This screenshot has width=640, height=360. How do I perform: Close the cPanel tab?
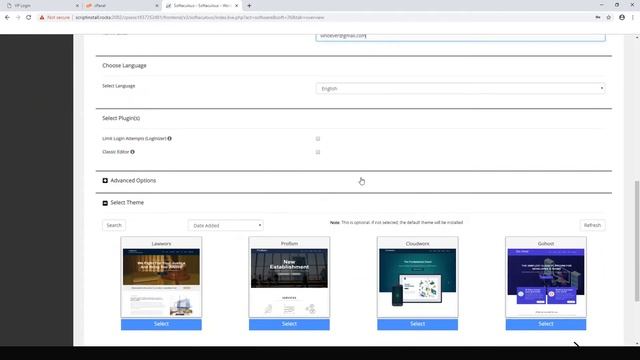(157, 6)
